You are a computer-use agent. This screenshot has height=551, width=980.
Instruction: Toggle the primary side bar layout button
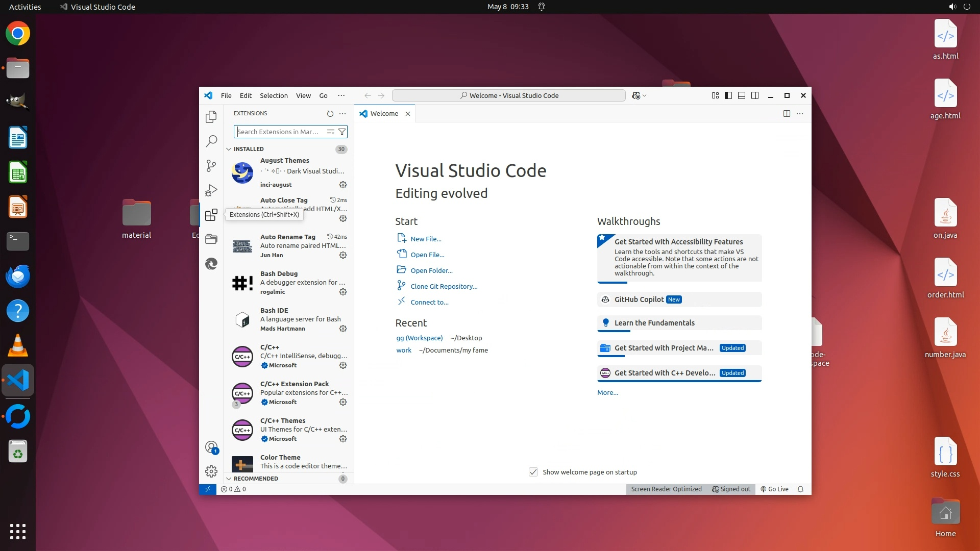click(x=728, y=95)
